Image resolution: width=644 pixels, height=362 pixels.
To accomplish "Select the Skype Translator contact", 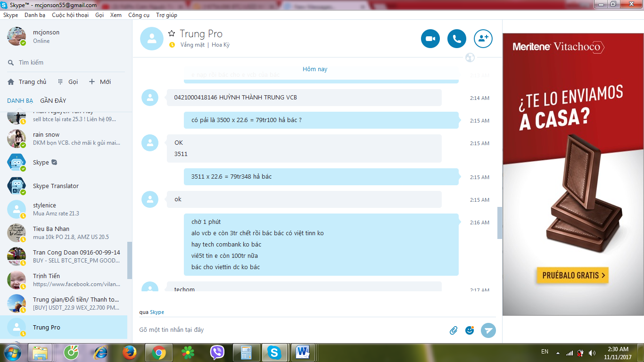I will [x=64, y=186].
